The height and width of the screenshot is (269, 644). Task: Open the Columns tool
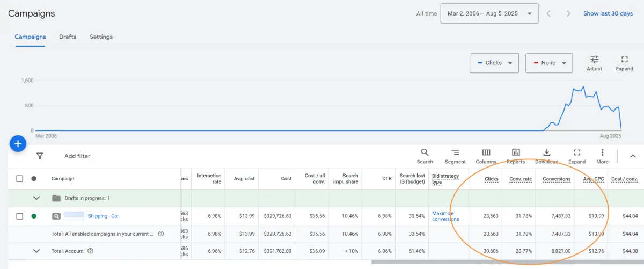coord(486,156)
